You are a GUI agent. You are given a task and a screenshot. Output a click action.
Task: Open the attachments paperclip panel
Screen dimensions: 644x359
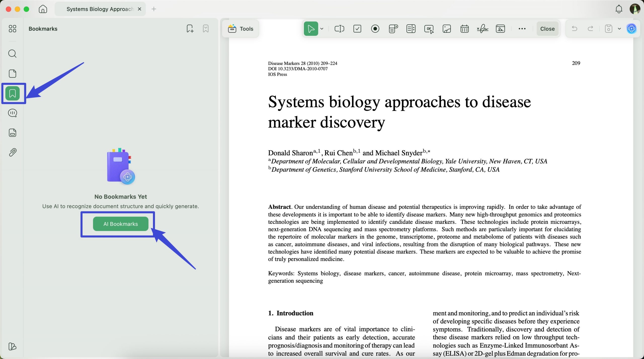pos(12,152)
